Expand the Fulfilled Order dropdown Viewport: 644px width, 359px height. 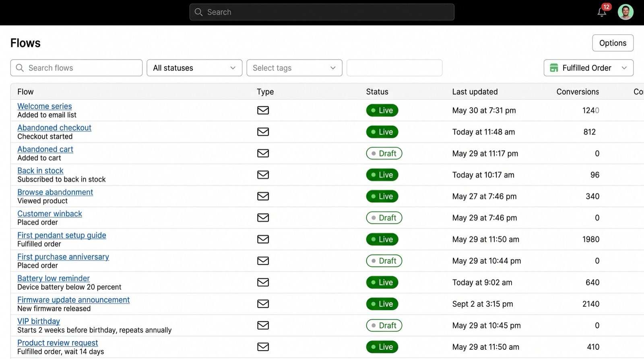(x=588, y=68)
